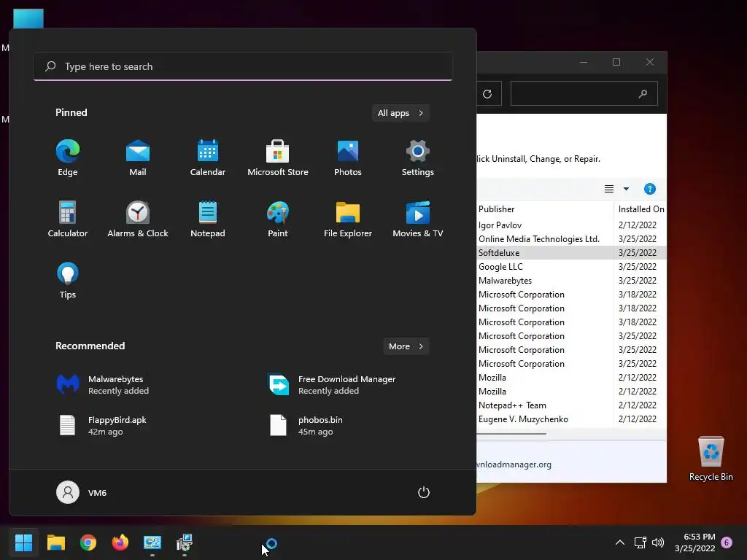Select the Softdeluxe program row
This screenshot has width=747, height=560.
pyautogui.click(x=571, y=253)
